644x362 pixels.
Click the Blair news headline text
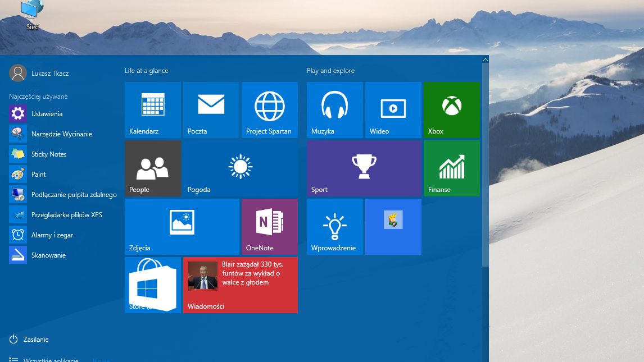(252, 273)
